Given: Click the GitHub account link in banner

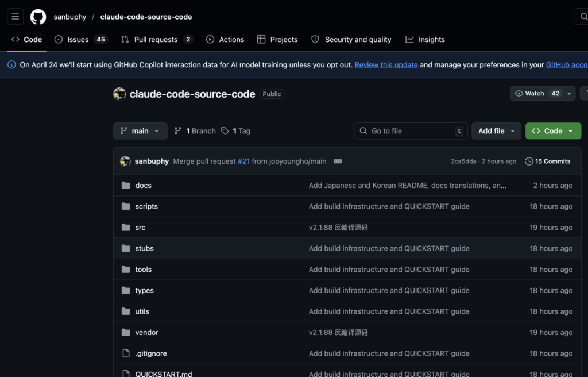Looking at the screenshot, I should 567,64.
